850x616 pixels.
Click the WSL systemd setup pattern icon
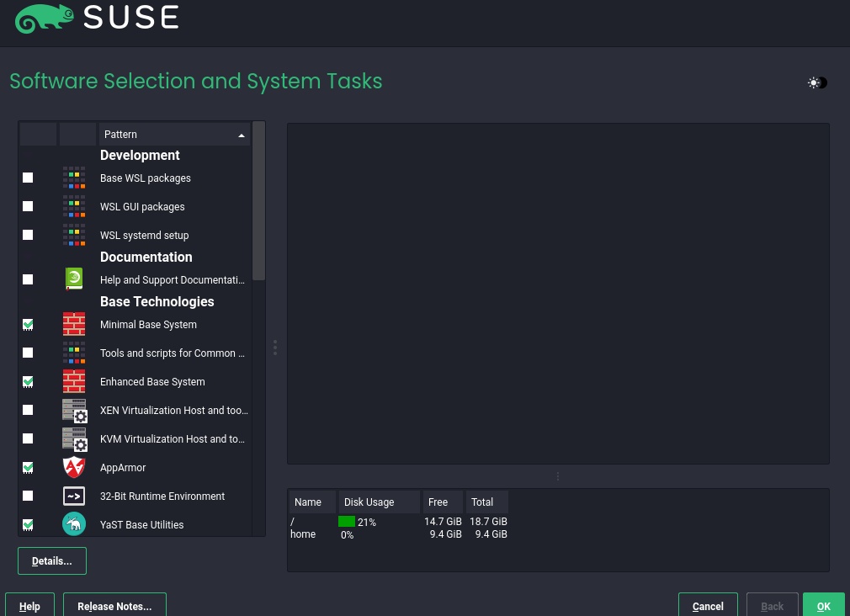74,236
